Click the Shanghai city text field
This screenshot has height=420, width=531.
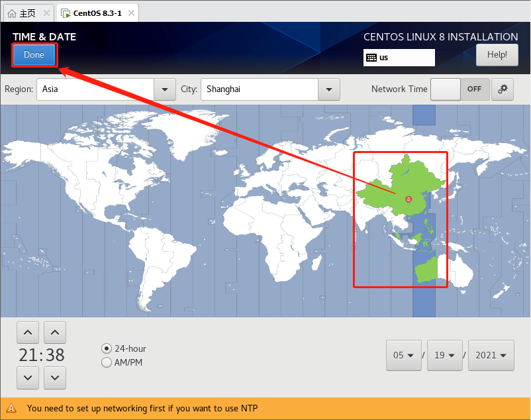pos(260,89)
